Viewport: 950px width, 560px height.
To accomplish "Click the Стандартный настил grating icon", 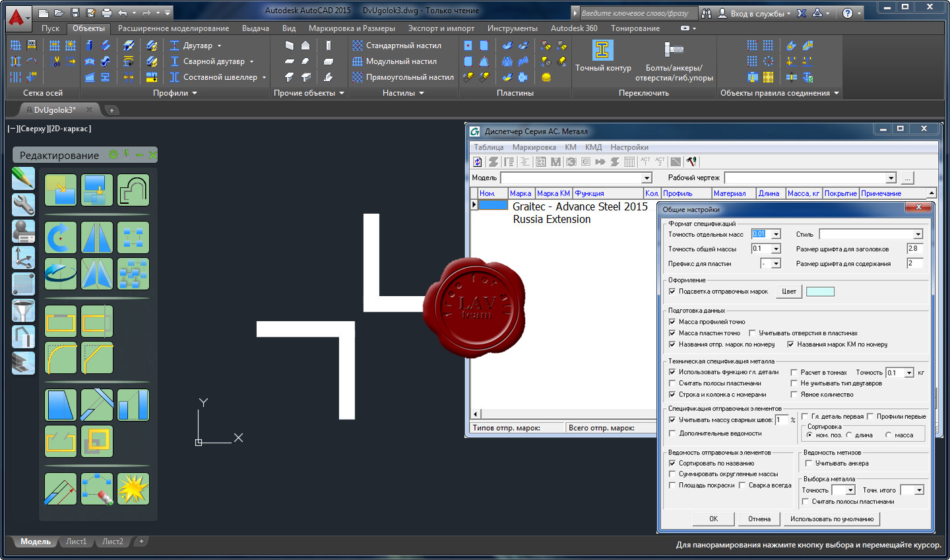I will (x=358, y=46).
